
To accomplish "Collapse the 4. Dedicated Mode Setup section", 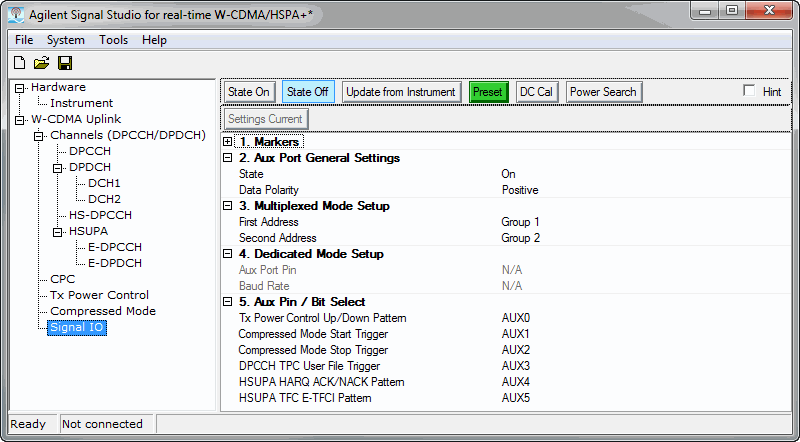I will [228, 254].
